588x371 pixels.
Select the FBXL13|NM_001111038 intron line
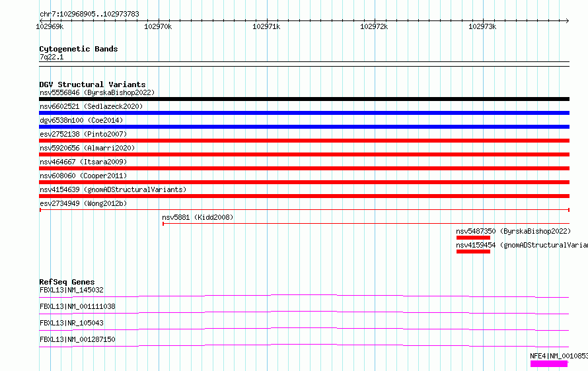coord(304,312)
